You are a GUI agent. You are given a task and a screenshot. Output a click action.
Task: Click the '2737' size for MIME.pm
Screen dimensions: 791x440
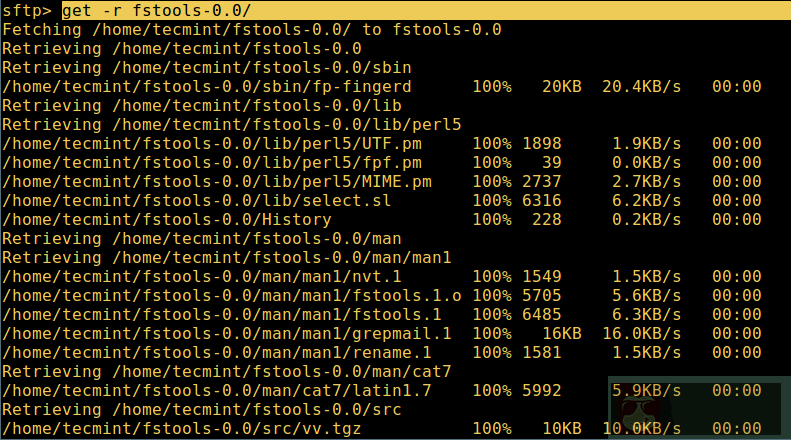(x=542, y=182)
